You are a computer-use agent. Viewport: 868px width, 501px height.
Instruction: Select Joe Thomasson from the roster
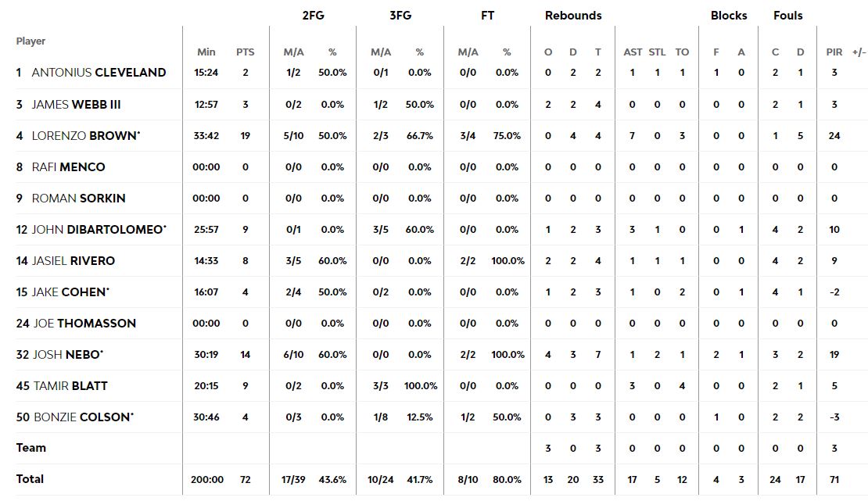84,323
